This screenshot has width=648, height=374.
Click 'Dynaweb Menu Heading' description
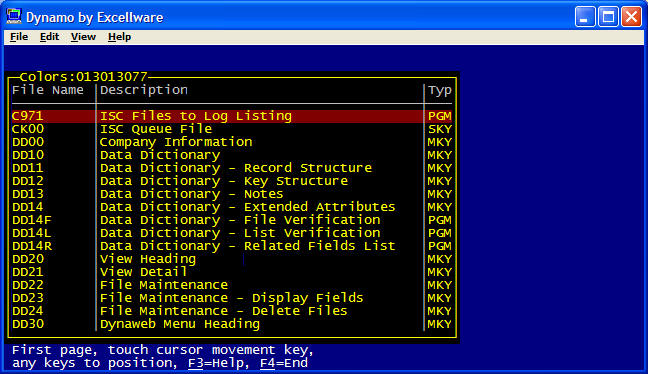tap(180, 324)
